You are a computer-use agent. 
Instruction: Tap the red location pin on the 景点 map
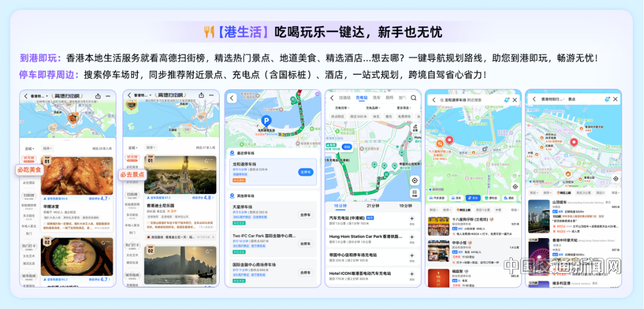point(573,143)
